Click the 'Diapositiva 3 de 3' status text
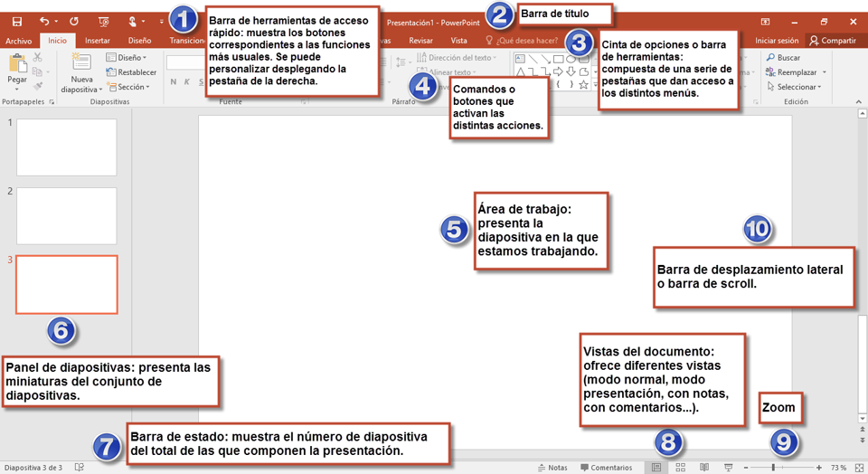Image resolution: width=868 pixels, height=474 pixels. coord(33,468)
